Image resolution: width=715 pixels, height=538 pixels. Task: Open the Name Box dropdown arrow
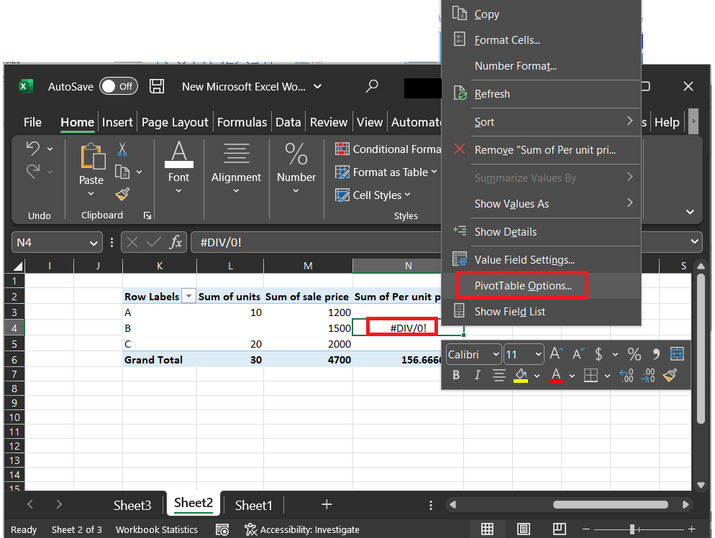(94, 242)
